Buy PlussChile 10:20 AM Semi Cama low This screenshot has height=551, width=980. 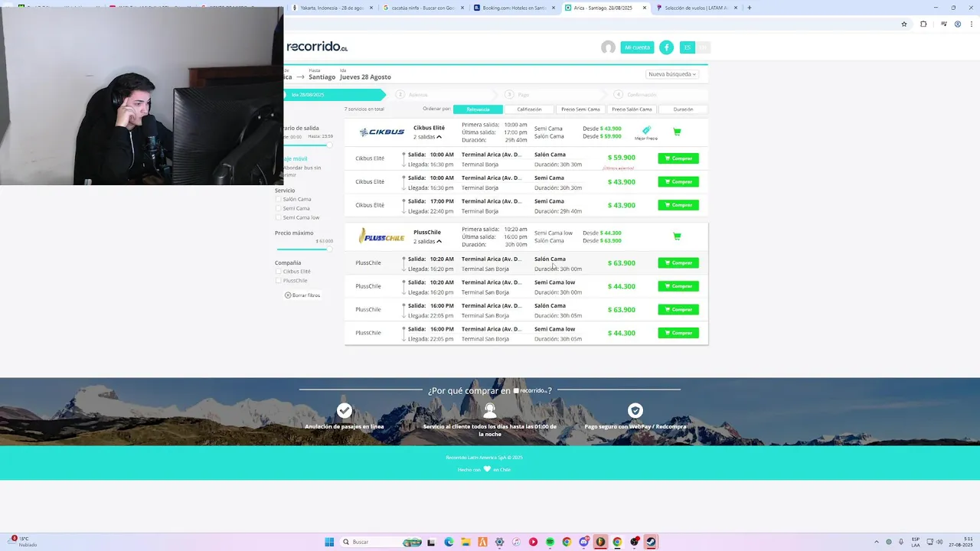pos(678,286)
